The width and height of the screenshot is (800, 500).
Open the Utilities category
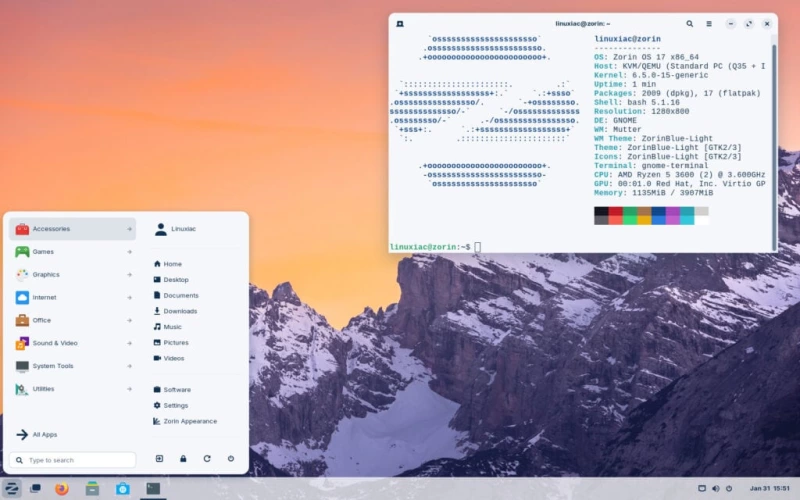pyautogui.click(x=72, y=389)
